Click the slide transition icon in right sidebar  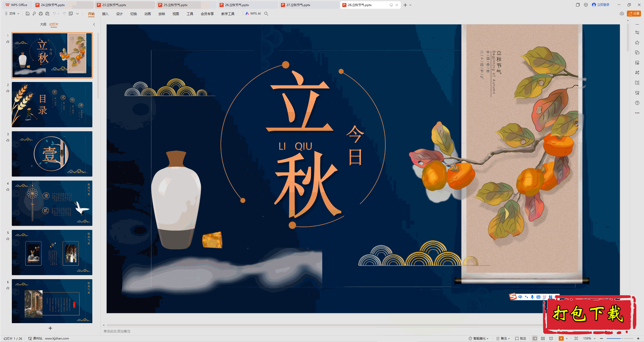coord(637,53)
